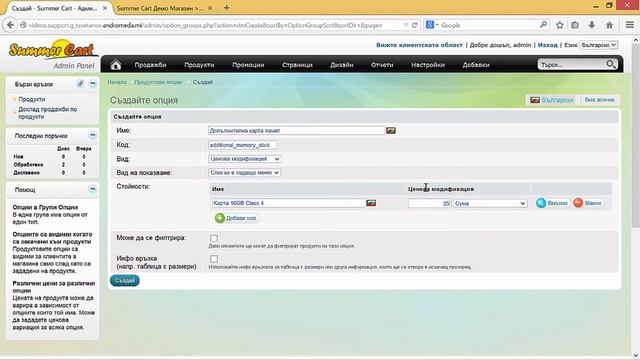Click the search magnifier in admin panel
Image resolution: width=640 pixels, height=360 pixels.
pyautogui.click(x=611, y=64)
